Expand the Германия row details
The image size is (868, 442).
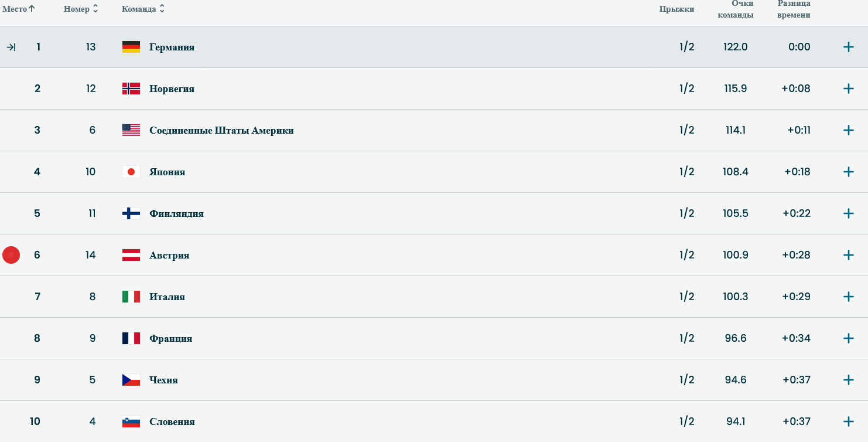[848, 47]
